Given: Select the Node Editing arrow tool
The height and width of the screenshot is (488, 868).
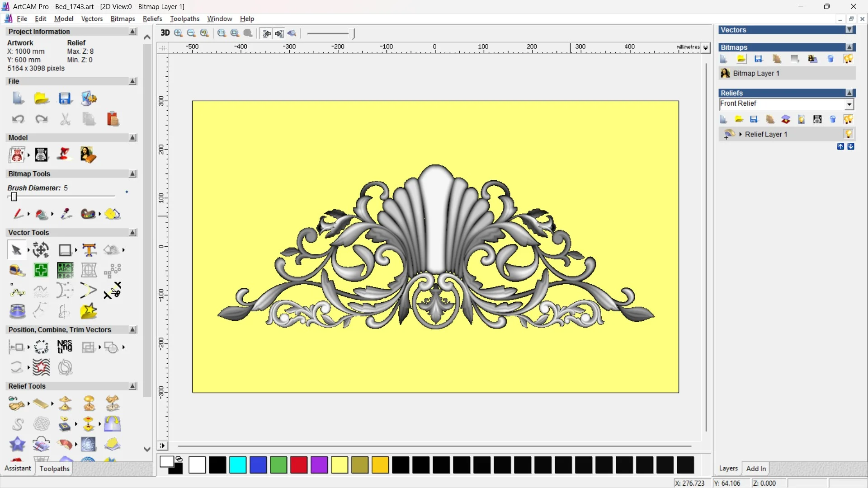Looking at the screenshot, I should 17,250.
